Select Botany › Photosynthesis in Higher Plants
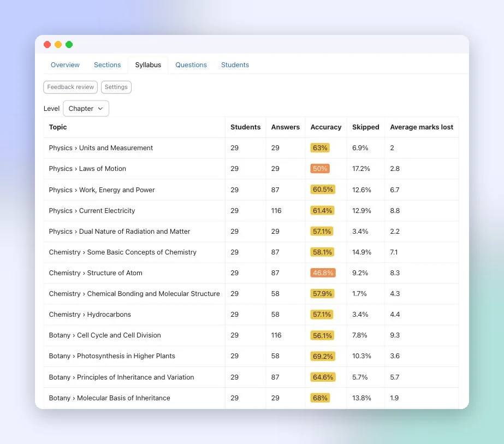 tap(112, 356)
